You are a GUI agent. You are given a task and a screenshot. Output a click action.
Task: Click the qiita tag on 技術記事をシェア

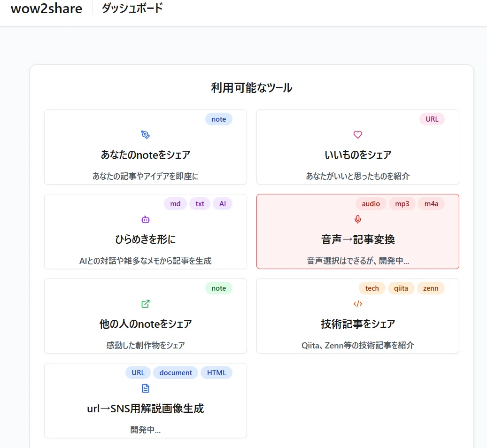[401, 288]
